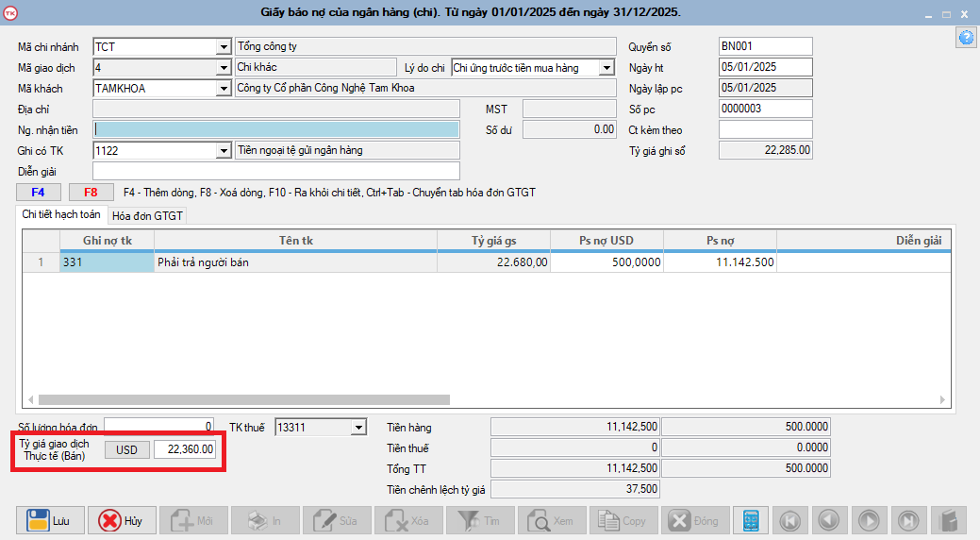The image size is (980, 540).
Task: Click the Lưu save button
Action: (51, 520)
